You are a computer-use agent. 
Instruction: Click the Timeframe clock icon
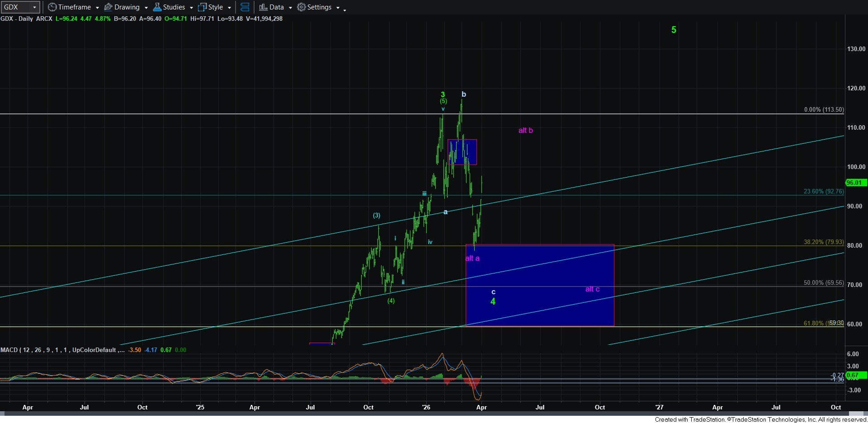click(x=52, y=7)
